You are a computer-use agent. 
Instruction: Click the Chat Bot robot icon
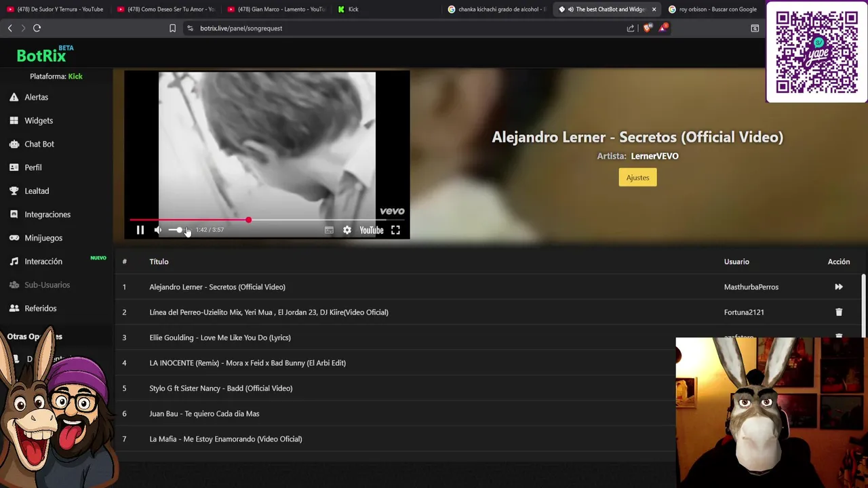pyautogui.click(x=14, y=144)
